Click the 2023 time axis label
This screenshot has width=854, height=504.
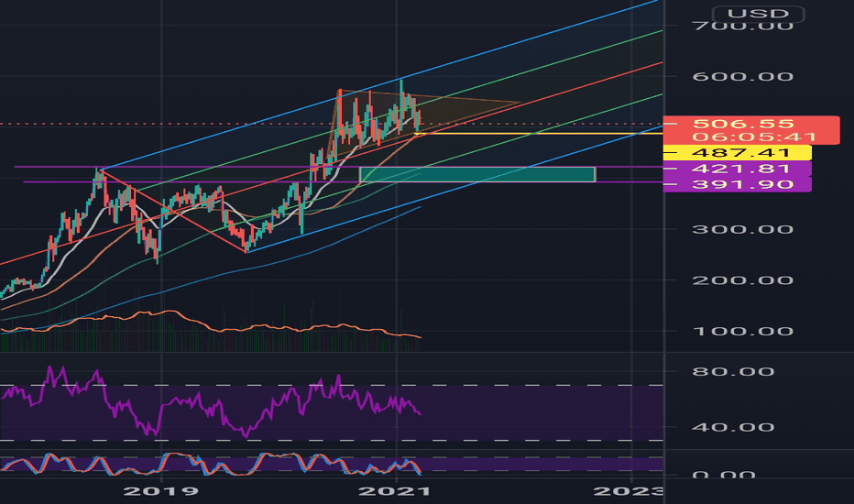628,491
